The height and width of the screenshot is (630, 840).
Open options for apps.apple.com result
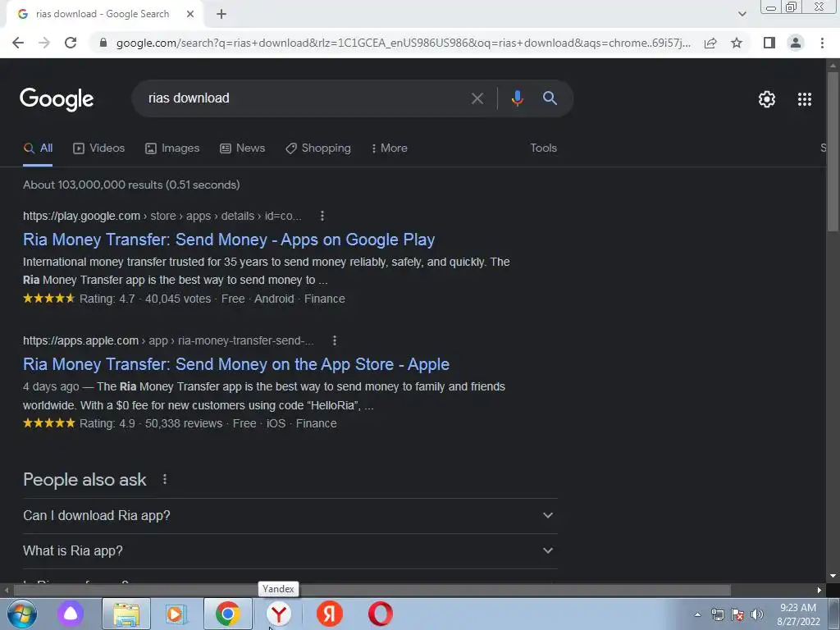pyautogui.click(x=335, y=340)
